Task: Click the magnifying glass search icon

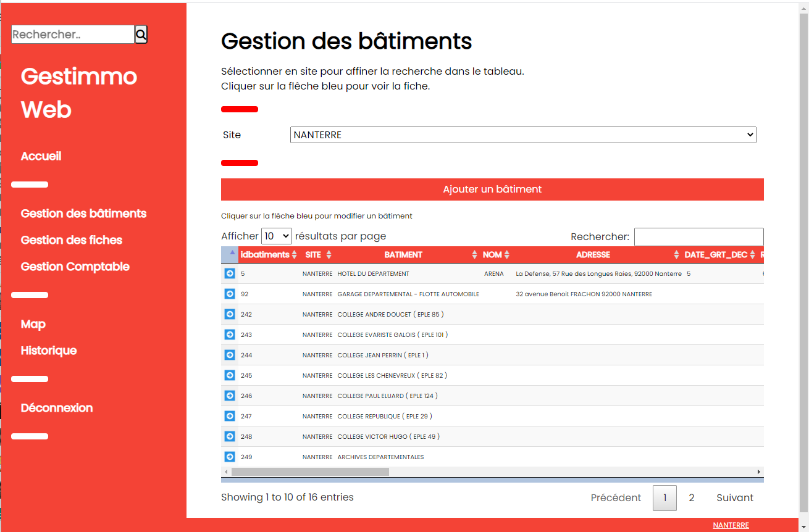Action: point(141,35)
